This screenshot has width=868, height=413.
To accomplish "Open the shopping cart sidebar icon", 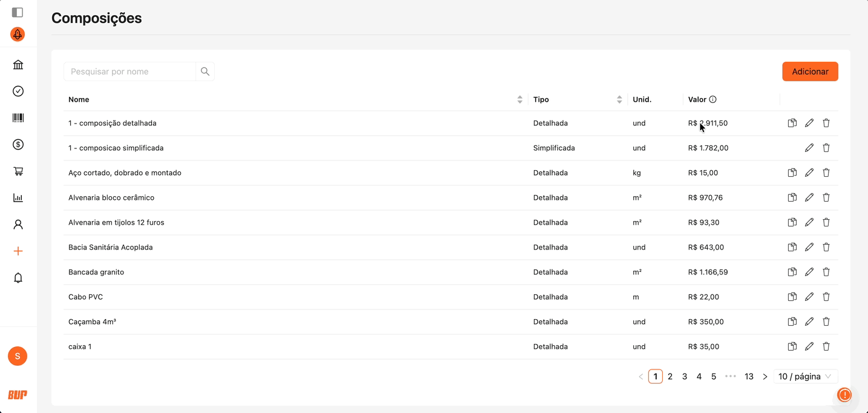I will tap(18, 171).
